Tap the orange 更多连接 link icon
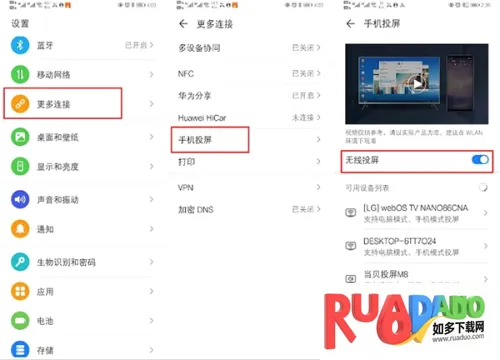500x360 pixels. [20, 104]
